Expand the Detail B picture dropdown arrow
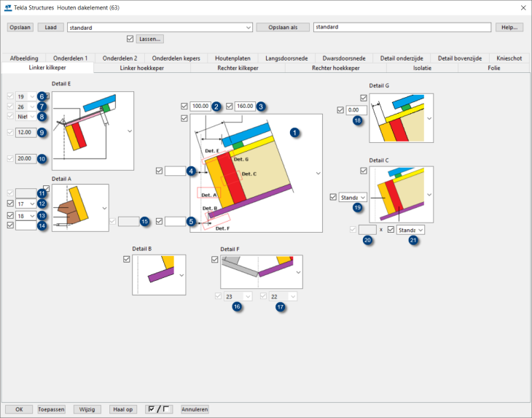 click(x=182, y=275)
